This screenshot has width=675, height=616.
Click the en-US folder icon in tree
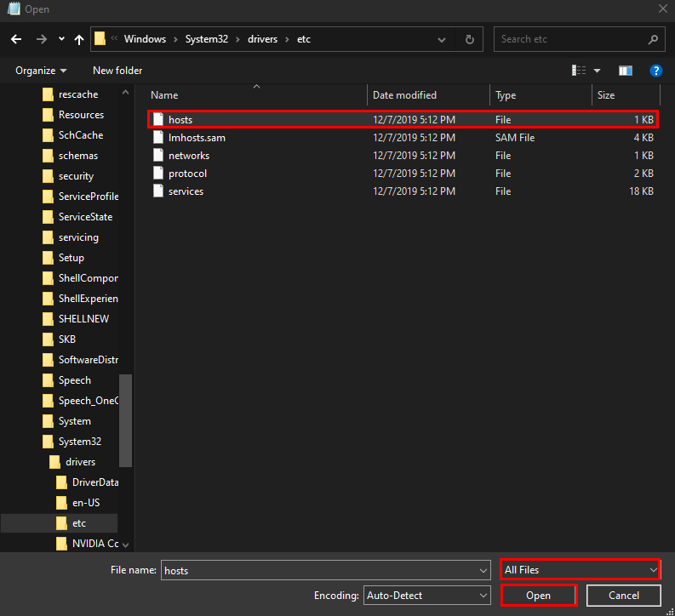coord(62,503)
